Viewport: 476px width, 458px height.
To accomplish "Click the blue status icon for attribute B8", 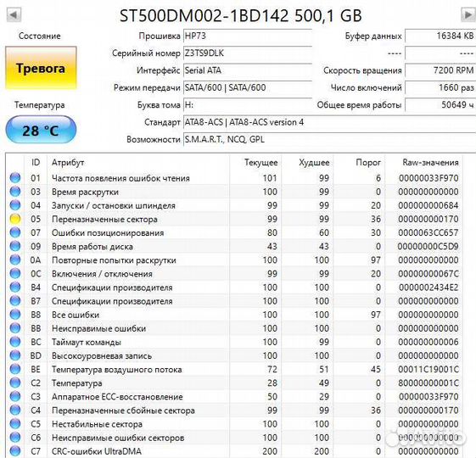I will pyautogui.click(x=15, y=315).
